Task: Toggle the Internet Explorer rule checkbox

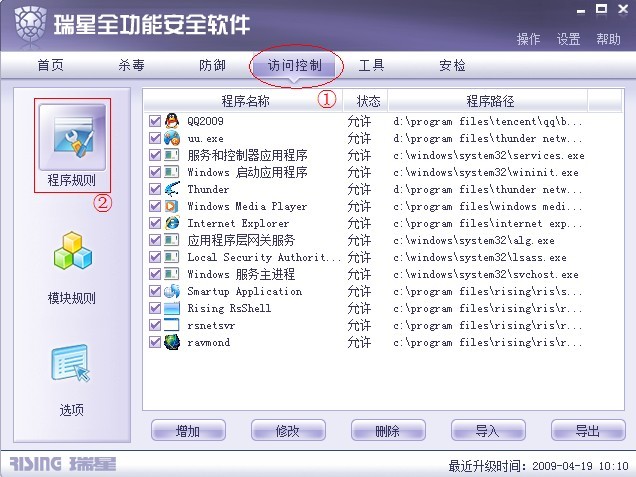Action: (x=155, y=223)
